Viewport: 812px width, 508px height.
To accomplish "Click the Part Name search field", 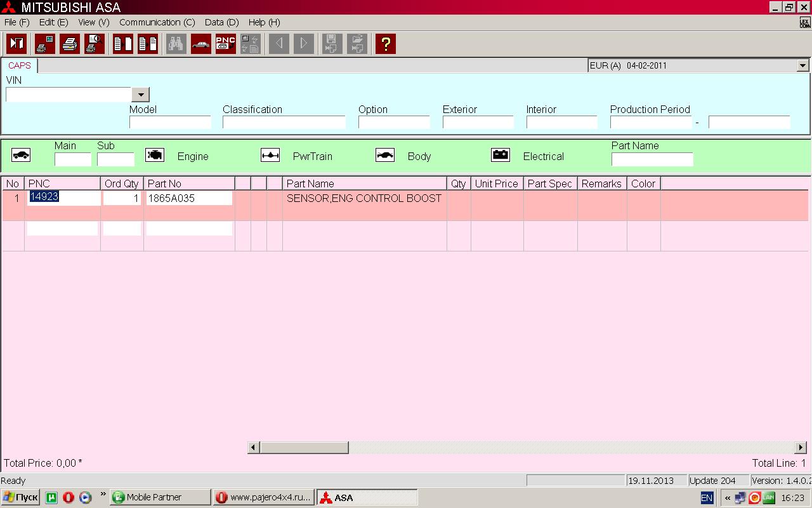I will [x=652, y=159].
